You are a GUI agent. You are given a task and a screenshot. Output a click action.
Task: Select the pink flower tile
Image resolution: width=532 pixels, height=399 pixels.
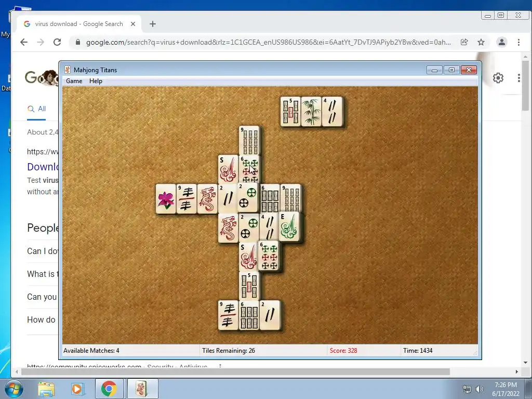pos(166,199)
